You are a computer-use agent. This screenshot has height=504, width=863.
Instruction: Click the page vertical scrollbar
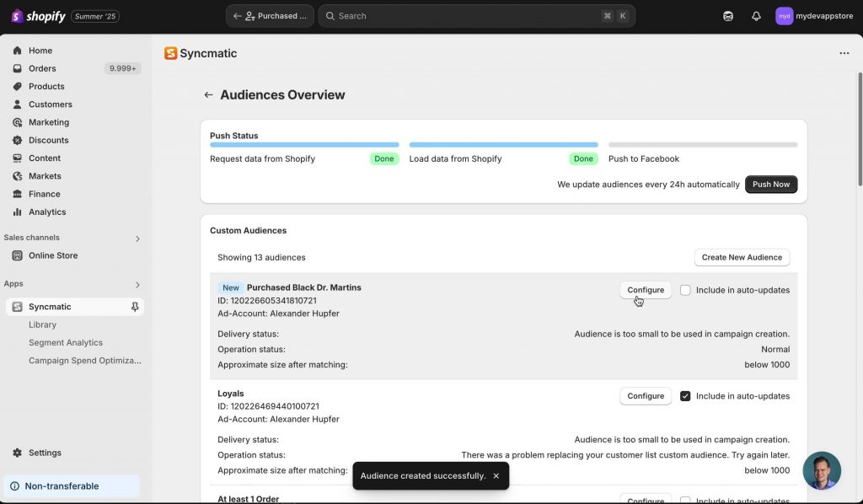[x=860, y=129]
